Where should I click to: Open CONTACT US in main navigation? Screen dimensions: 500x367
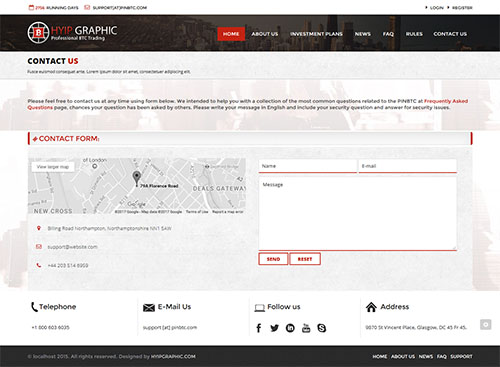tap(450, 34)
